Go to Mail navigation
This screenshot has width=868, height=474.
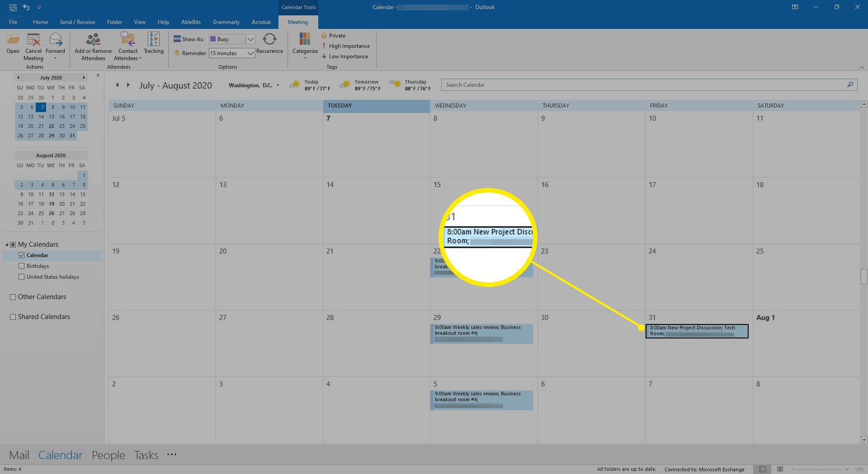(19, 455)
